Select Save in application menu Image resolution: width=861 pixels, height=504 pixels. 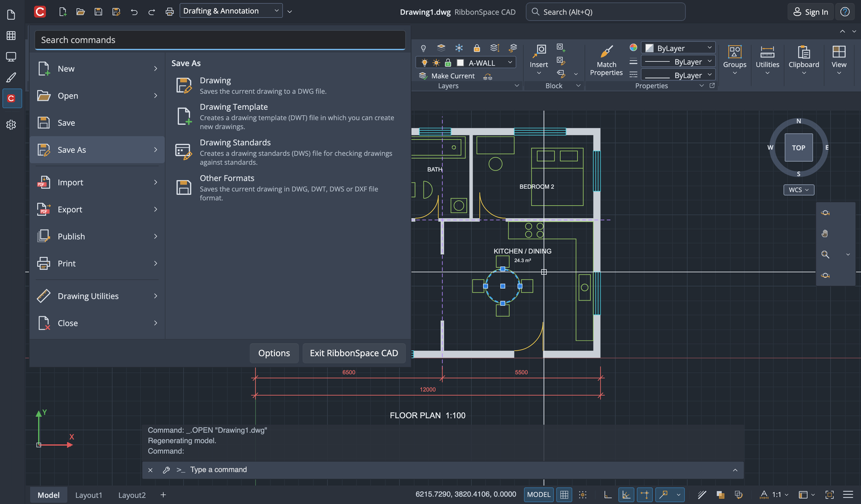coord(97,123)
